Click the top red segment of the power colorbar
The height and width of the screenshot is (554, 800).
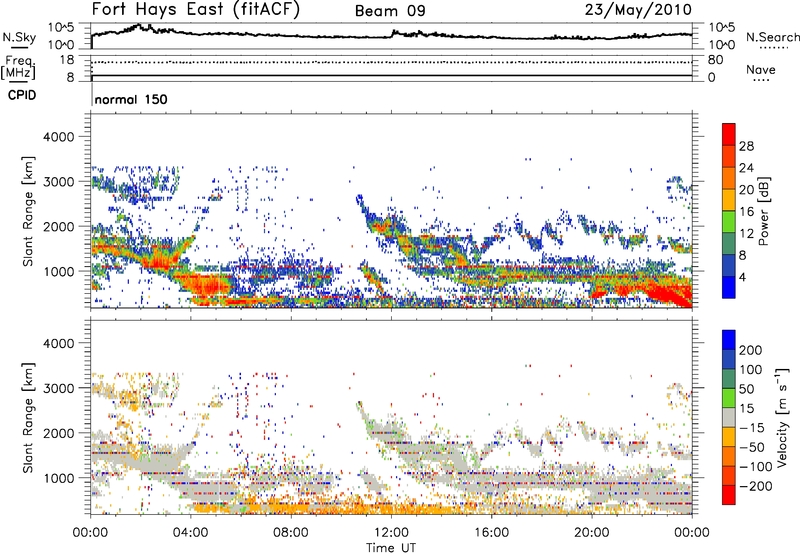pyautogui.click(x=729, y=134)
